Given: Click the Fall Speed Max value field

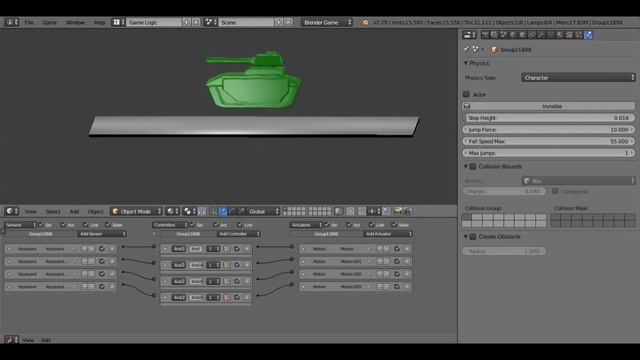Looking at the screenshot, I should 549,141.
